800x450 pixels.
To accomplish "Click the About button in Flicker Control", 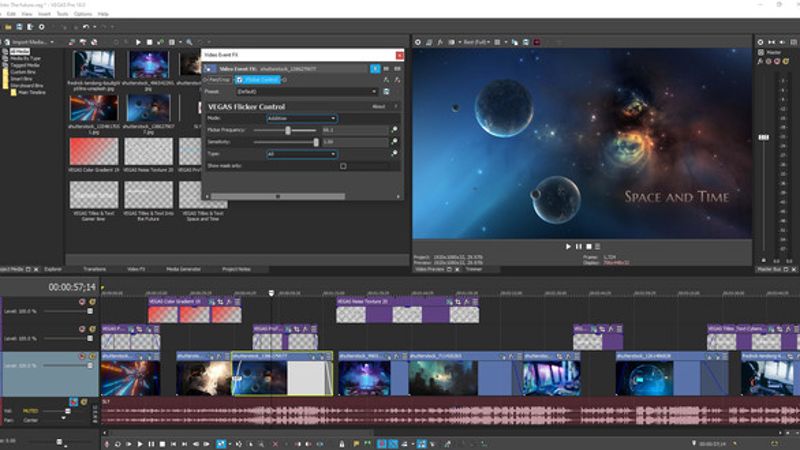I will point(379,107).
